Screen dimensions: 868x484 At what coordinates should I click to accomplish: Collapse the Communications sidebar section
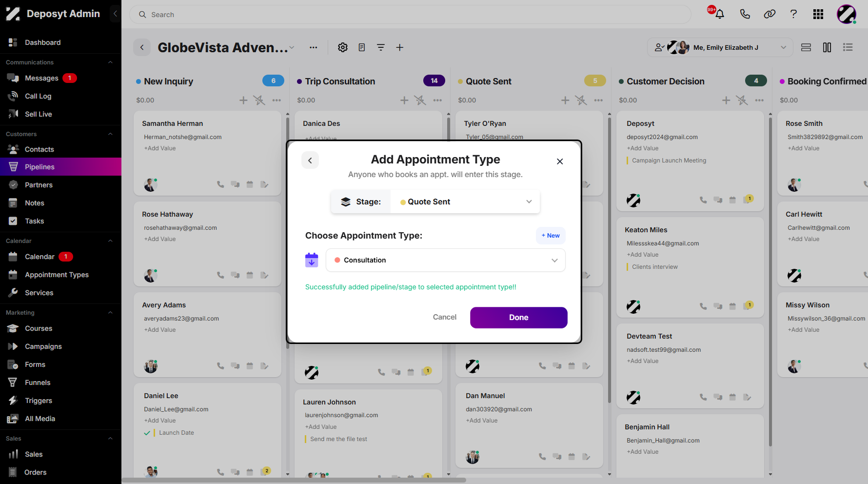110,62
